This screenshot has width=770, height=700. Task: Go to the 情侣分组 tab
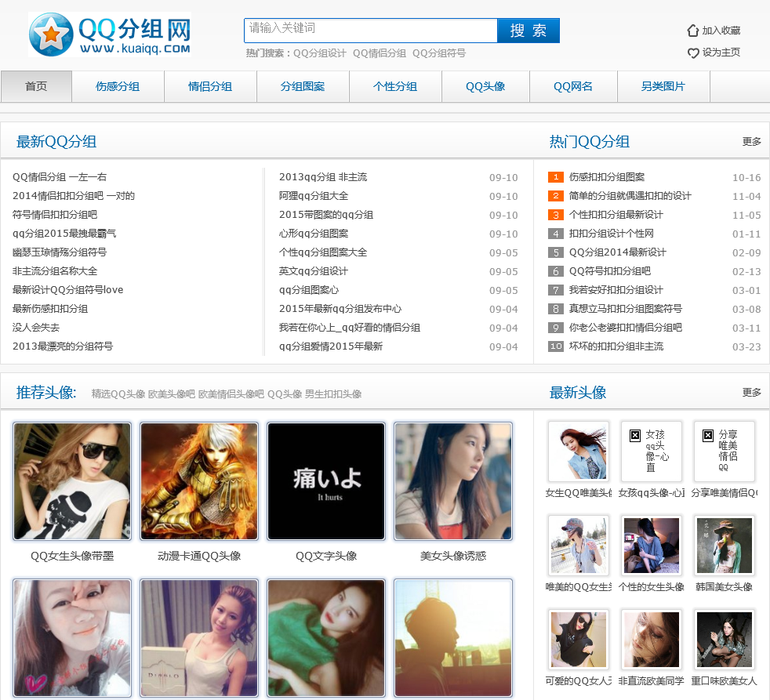click(210, 86)
